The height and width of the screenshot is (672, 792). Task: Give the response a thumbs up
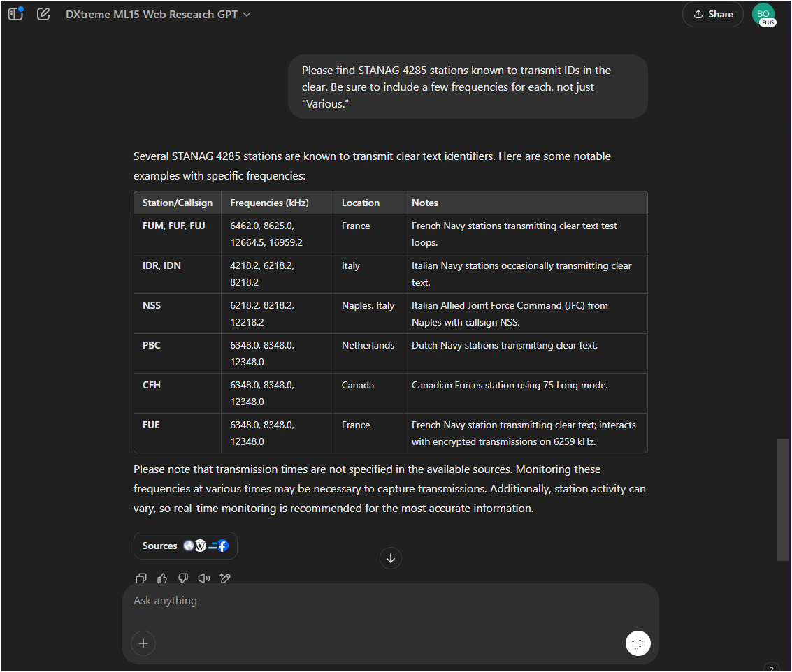(x=162, y=578)
